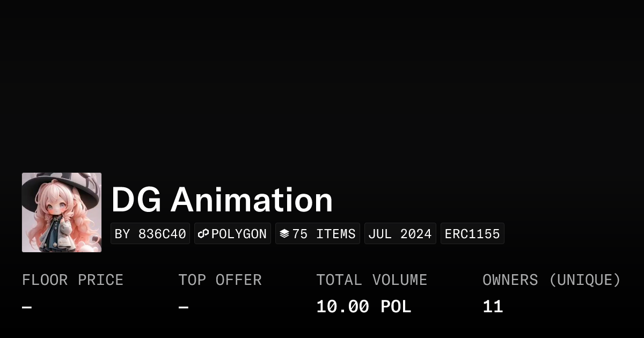This screenshot has height=338, width=644.
Task: Click the top offer dash value
Action: [184, 307]
